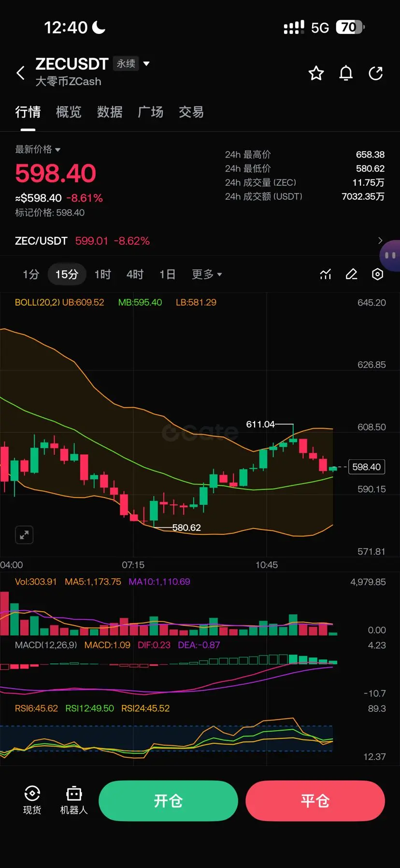Screen dimensions: 400x868
Task: Tap the 标记价格: 598.40 mark price
Action: click(50, 213)
